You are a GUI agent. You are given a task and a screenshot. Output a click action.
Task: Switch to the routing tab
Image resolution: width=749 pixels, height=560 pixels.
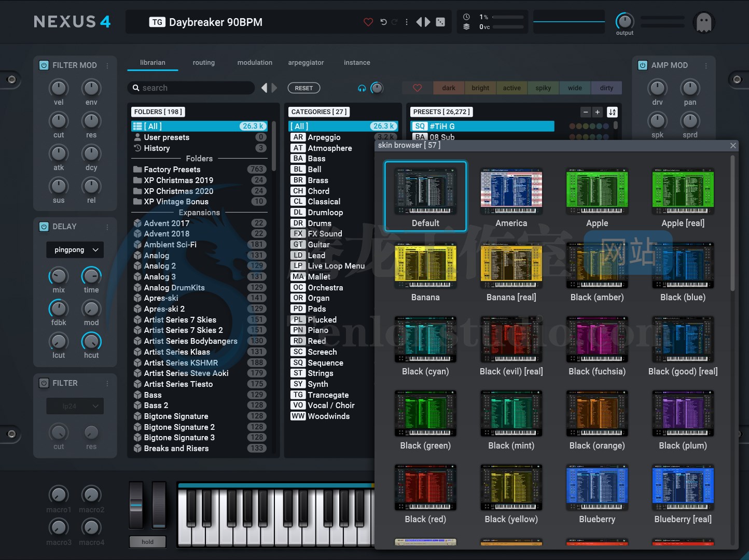click(204, 63)
